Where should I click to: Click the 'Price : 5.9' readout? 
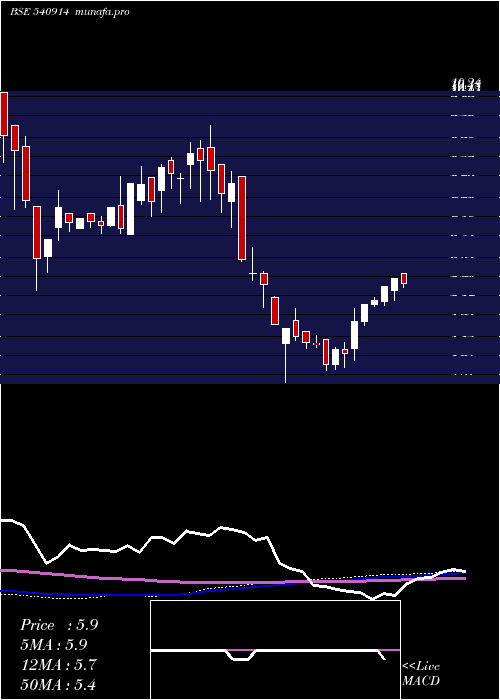(x=59, y=625)
